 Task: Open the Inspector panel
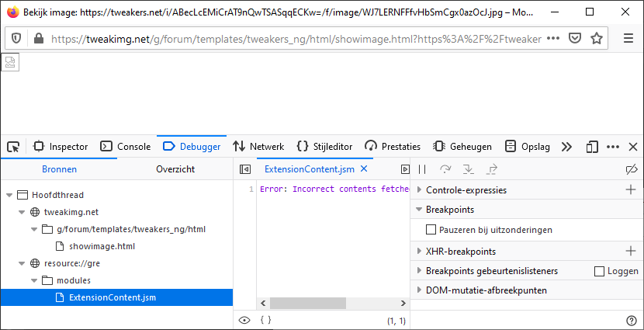pyautogui.click(x=61, y=147)
